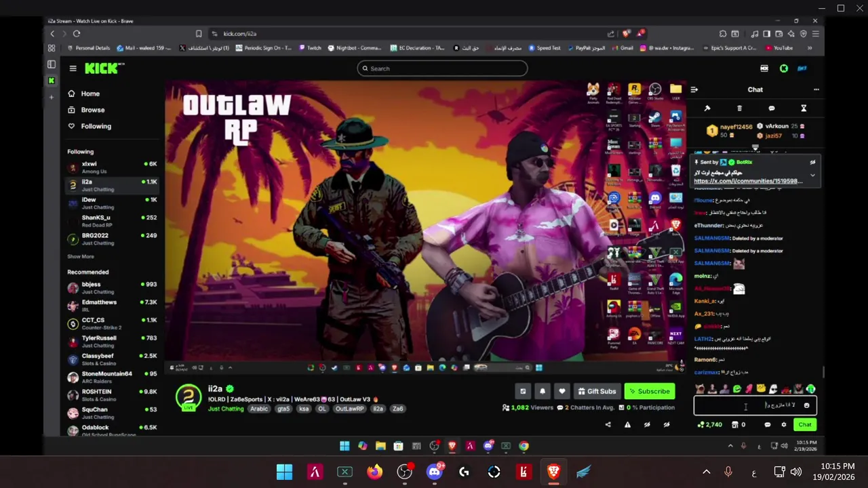868x488 pixels.
Task: Open the shop icon showing 0
Action: (738, 425)
